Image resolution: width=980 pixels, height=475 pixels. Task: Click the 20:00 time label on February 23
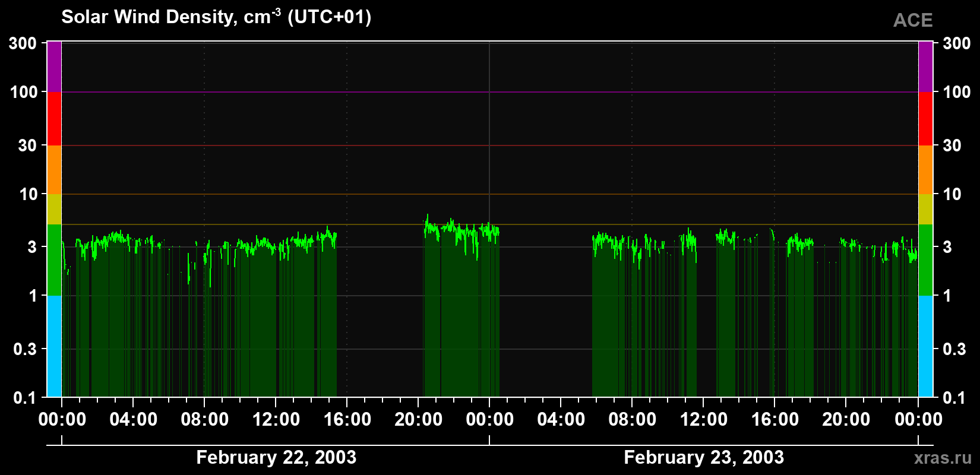pos(846,419)
